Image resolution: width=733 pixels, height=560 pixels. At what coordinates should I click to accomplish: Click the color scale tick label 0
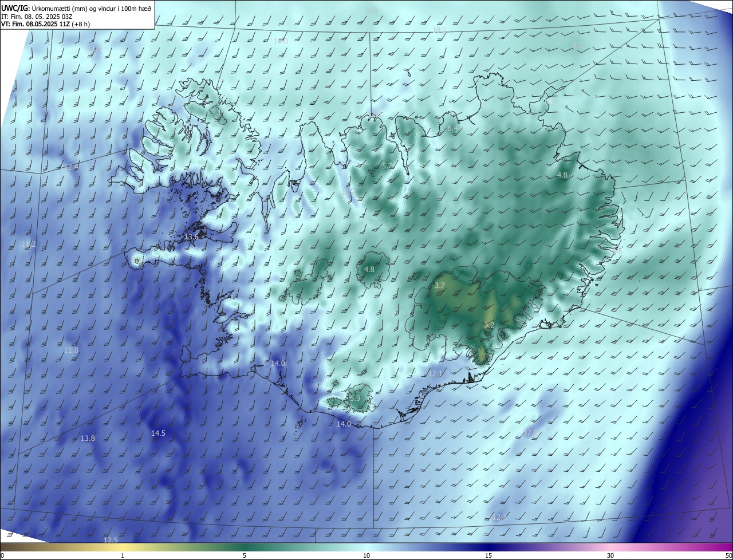(x=2, y=555)
